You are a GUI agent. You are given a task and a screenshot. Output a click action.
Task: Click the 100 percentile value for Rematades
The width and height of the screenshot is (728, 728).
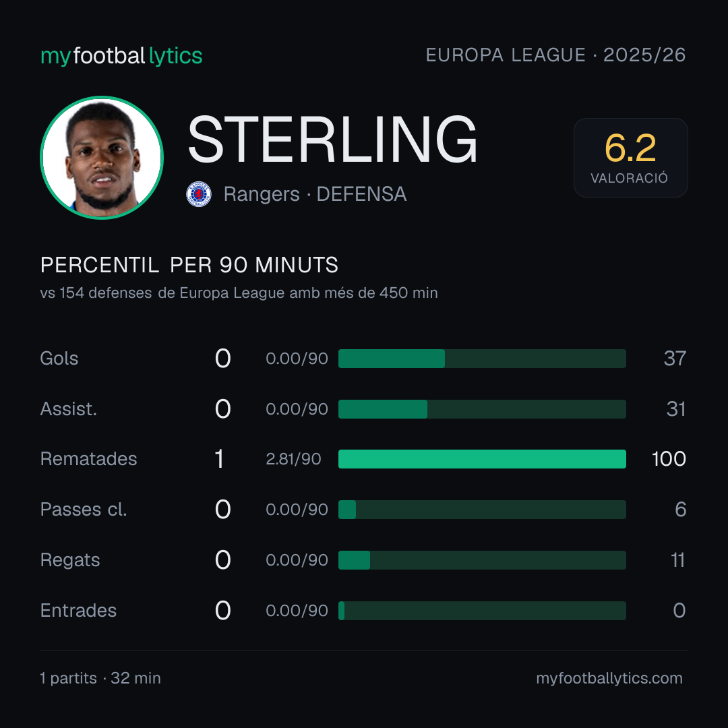[669, 459]
